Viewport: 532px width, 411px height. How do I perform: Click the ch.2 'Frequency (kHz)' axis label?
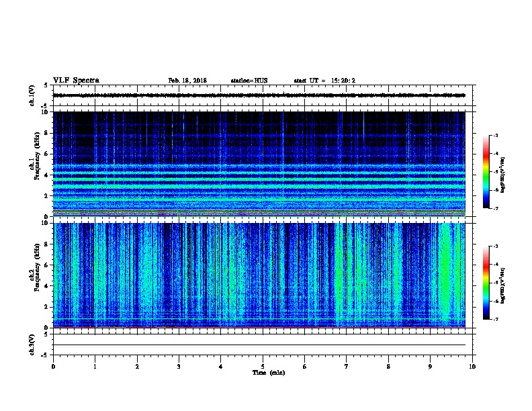pos(37,267)
